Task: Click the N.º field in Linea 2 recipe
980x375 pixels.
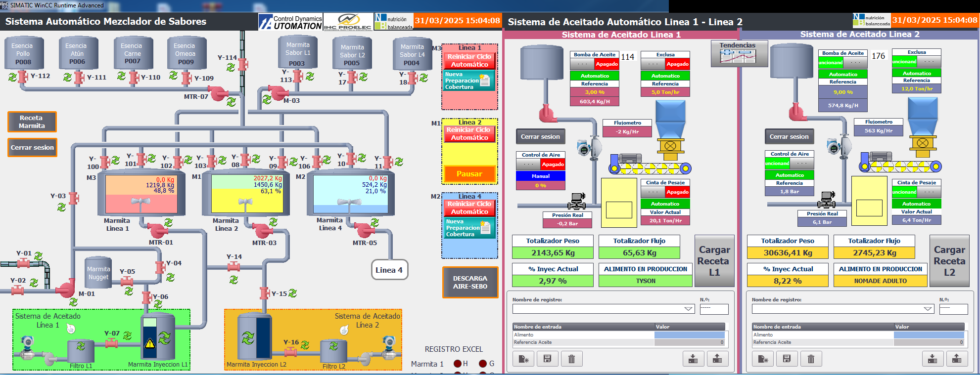Action: (953, 309)
